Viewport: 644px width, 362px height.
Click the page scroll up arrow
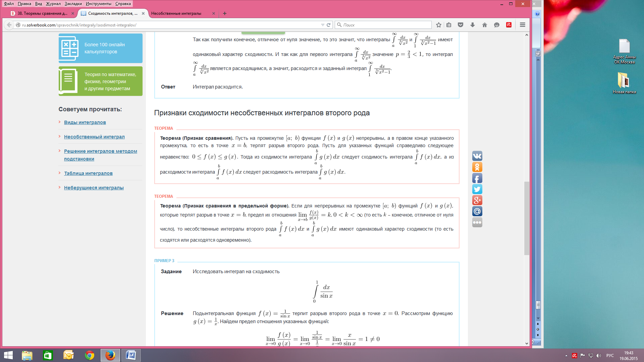527,35
